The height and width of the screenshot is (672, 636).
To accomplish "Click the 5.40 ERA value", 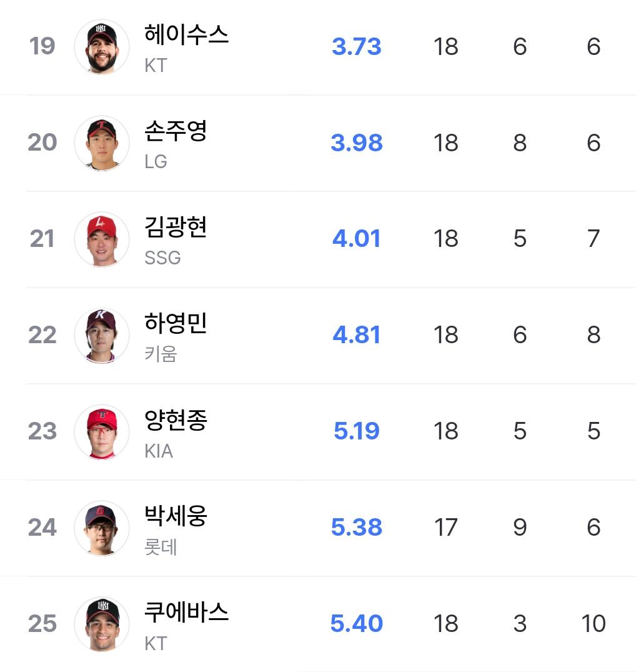I will [356, 624].
